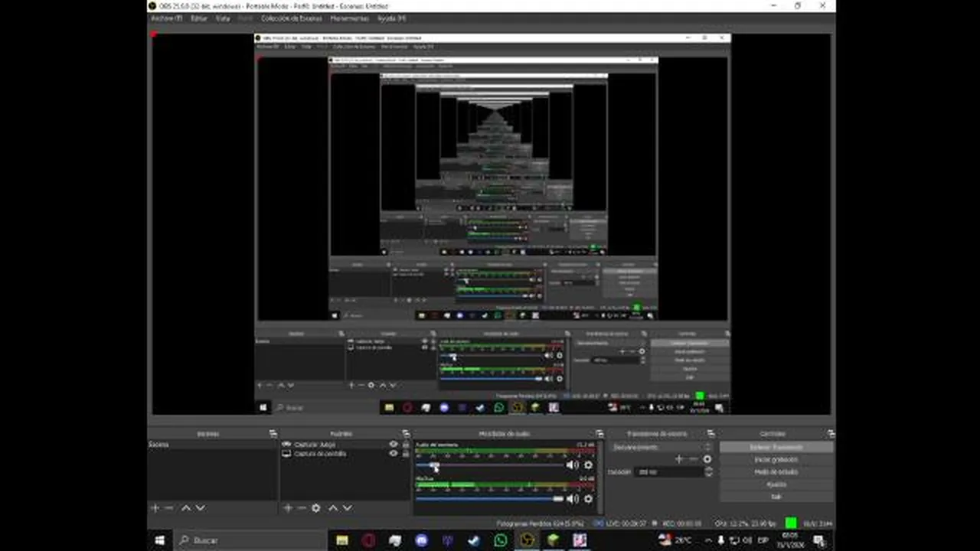Screen dimensions: 980x551
Task: Show hidden system tray icons chevron
Action: click(708, 540)
